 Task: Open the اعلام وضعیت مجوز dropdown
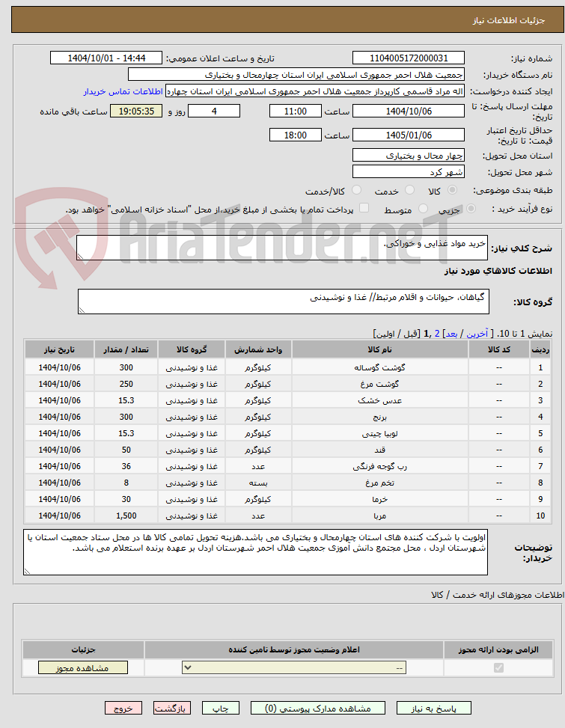294,667
